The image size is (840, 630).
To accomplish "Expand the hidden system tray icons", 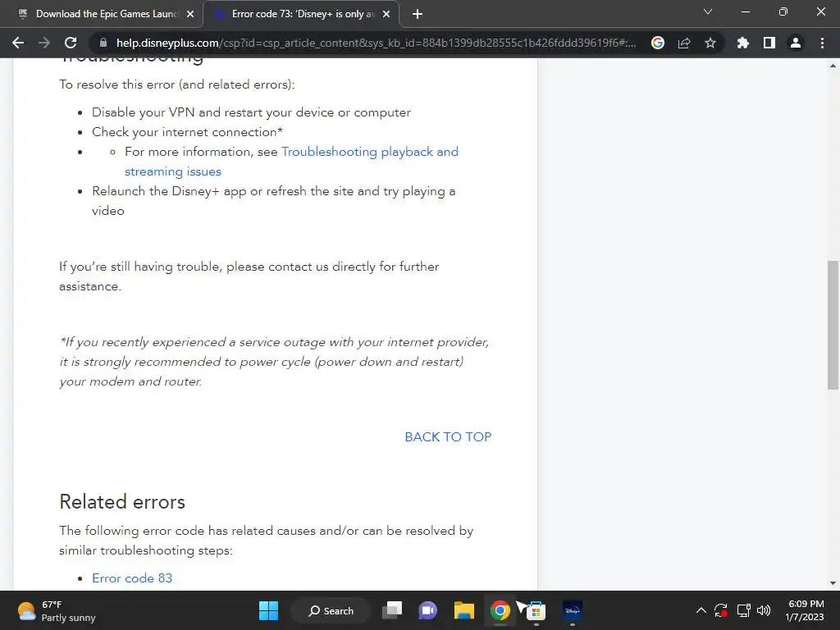I will tap(701, 610).
